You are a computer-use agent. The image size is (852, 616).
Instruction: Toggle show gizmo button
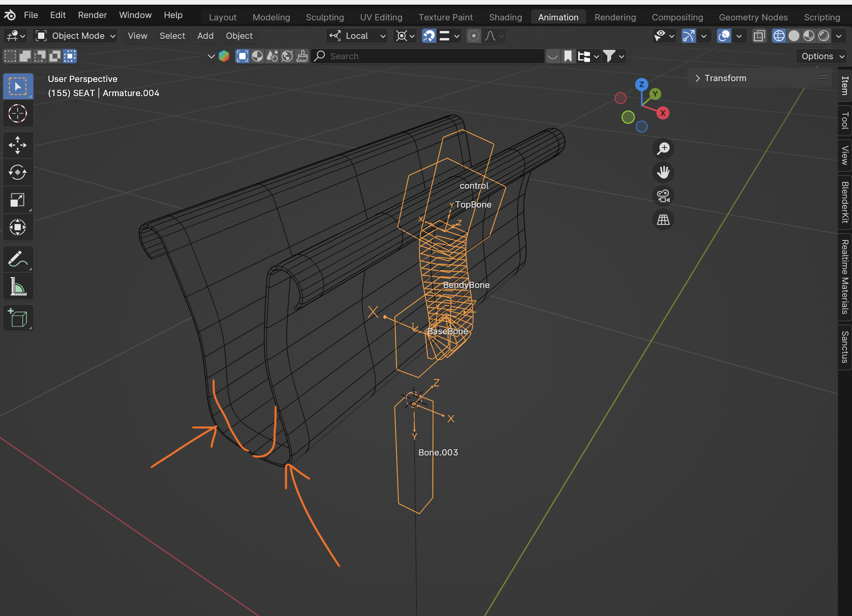(x=689, y=36)
